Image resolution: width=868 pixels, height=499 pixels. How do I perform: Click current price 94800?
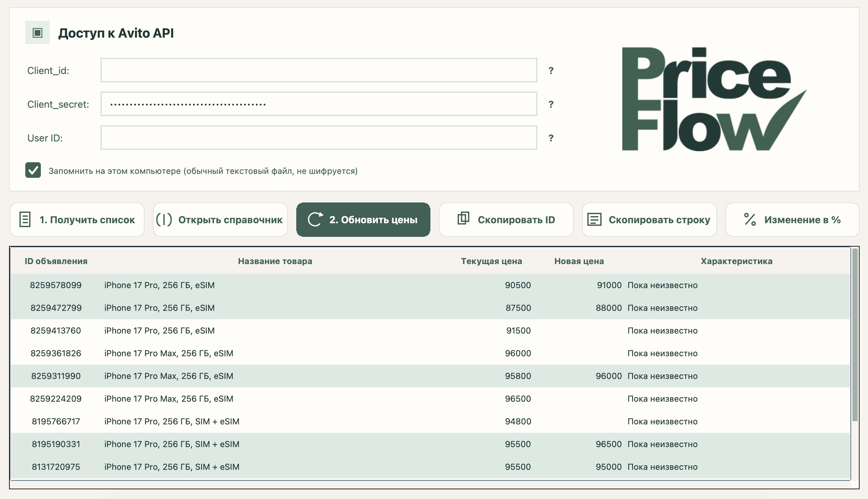[x=518, y=421]
